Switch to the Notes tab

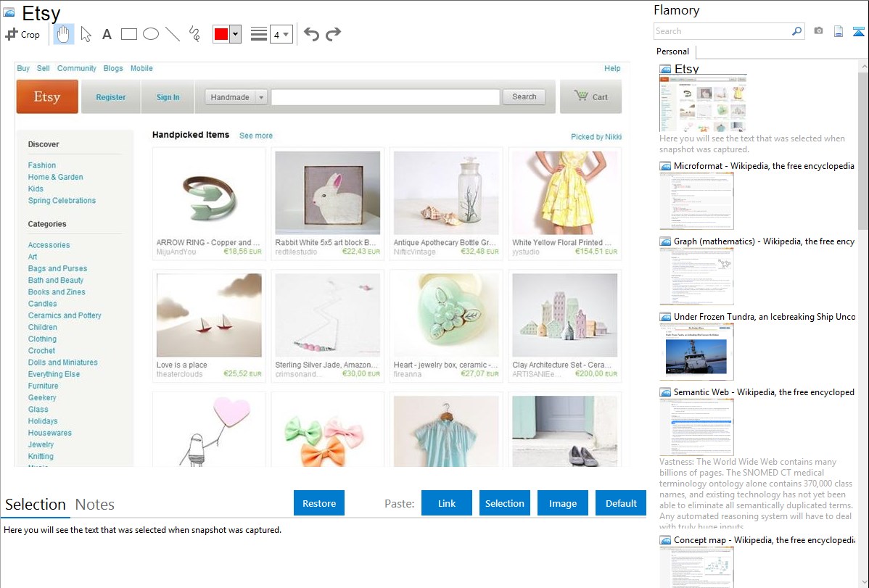click(95, 505)
